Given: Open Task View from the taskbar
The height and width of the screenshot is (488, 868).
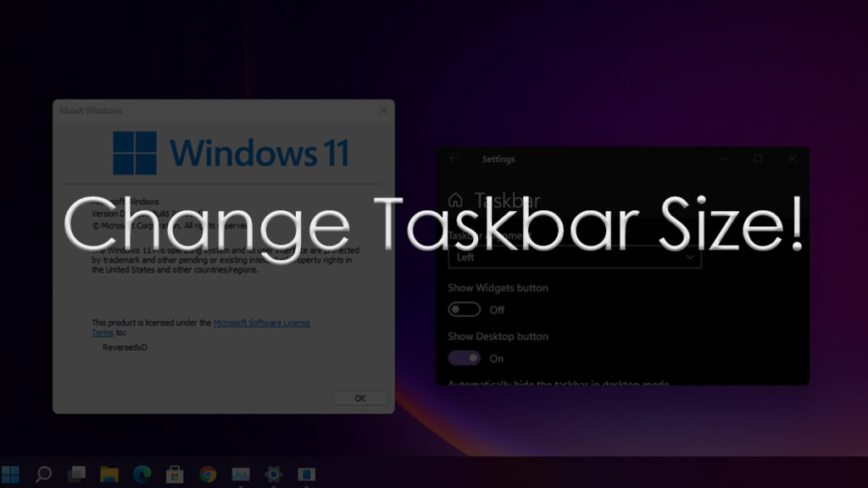Looking at the screenshot, I should click(77, 474).
